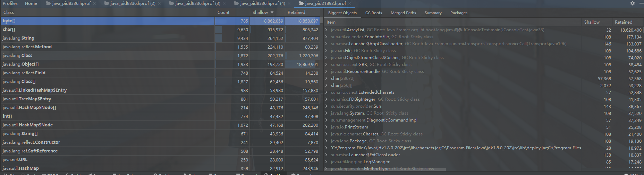Click folder icon of java_pid8336.hprof (2) tab
The image size is (644, 175).
[107, 3]
